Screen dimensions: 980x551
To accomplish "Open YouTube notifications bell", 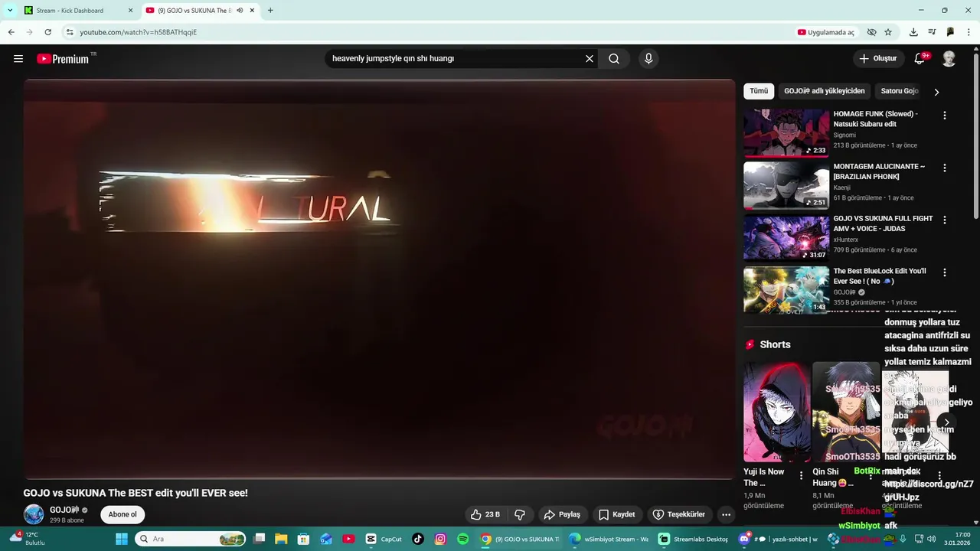I will coord(920,59).
